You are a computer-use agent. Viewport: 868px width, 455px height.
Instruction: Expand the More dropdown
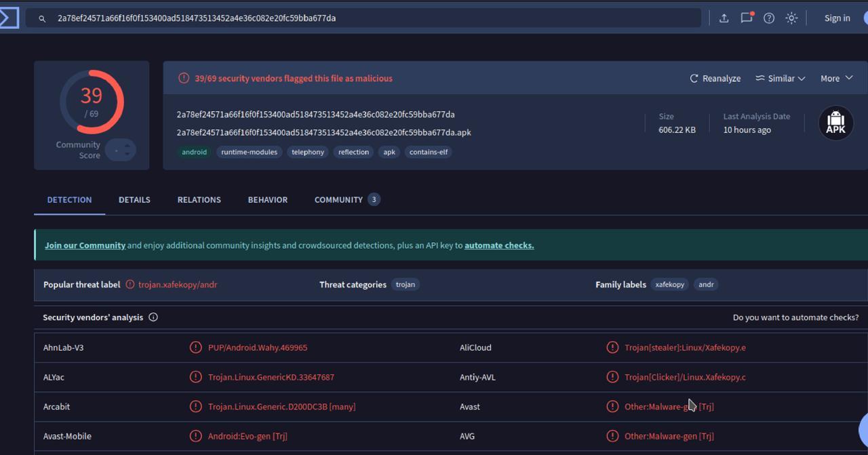coord(836,79)
